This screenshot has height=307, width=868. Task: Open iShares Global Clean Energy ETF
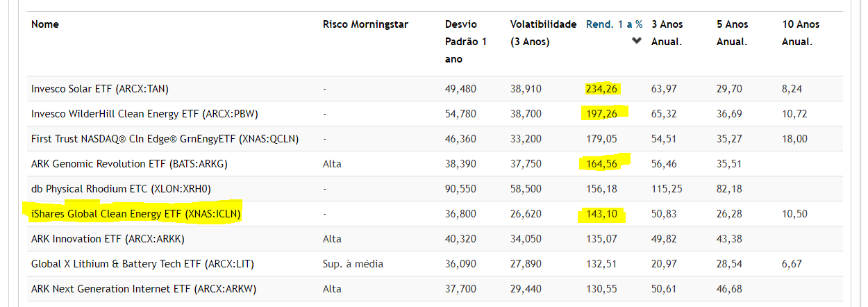tap(135, 214)
